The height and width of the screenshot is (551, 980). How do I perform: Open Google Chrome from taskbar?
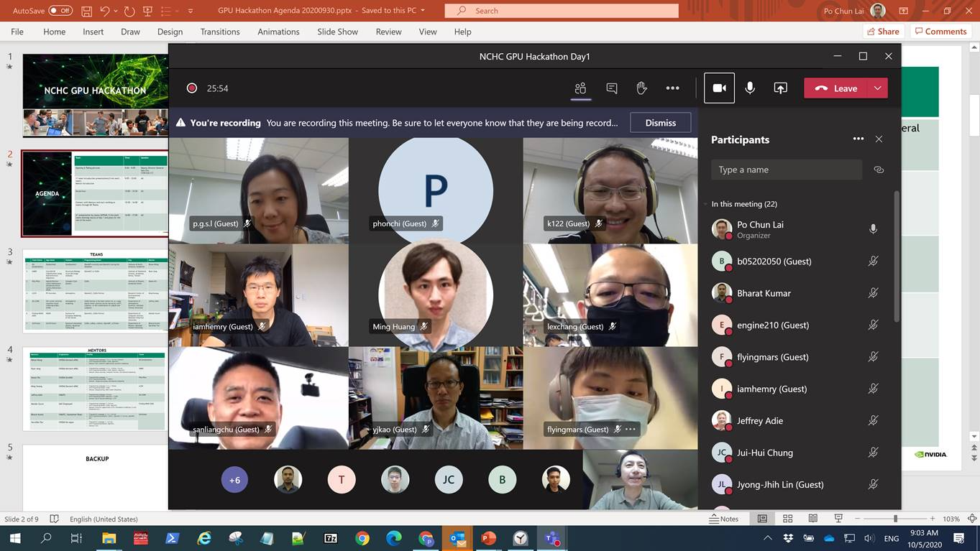[362, 538]
